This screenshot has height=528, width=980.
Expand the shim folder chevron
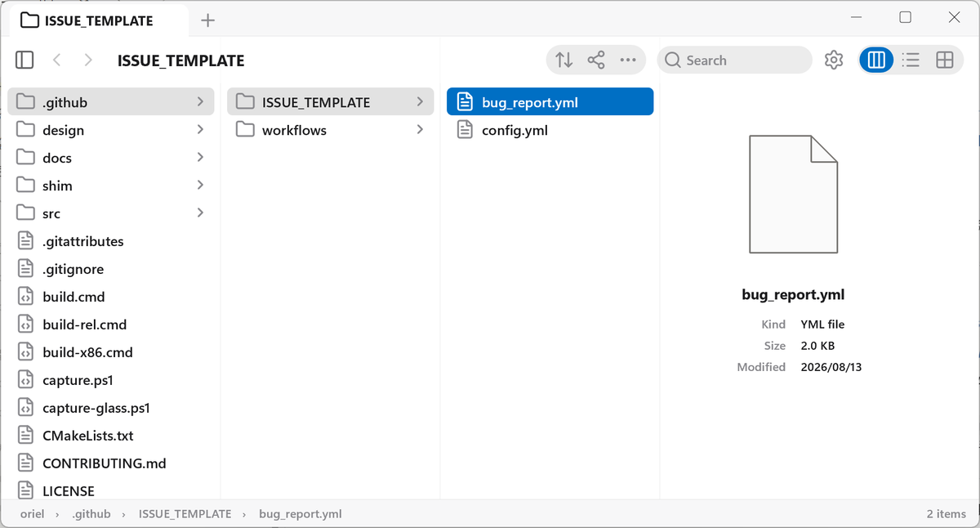(201, 186)
